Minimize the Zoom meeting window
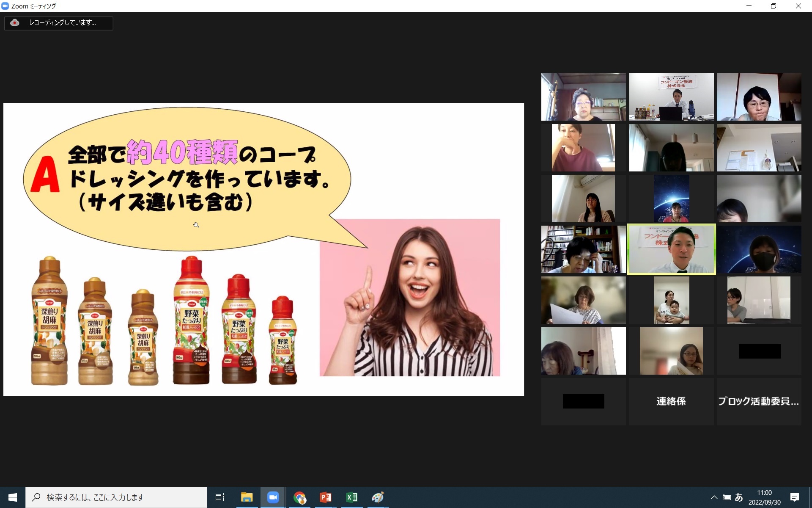812x508 pixels. (749, 6)
